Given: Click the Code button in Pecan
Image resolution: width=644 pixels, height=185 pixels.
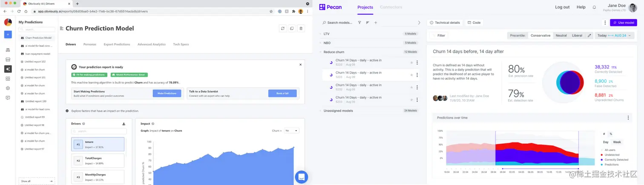Looking at the screenshot, I should point(474,23).
